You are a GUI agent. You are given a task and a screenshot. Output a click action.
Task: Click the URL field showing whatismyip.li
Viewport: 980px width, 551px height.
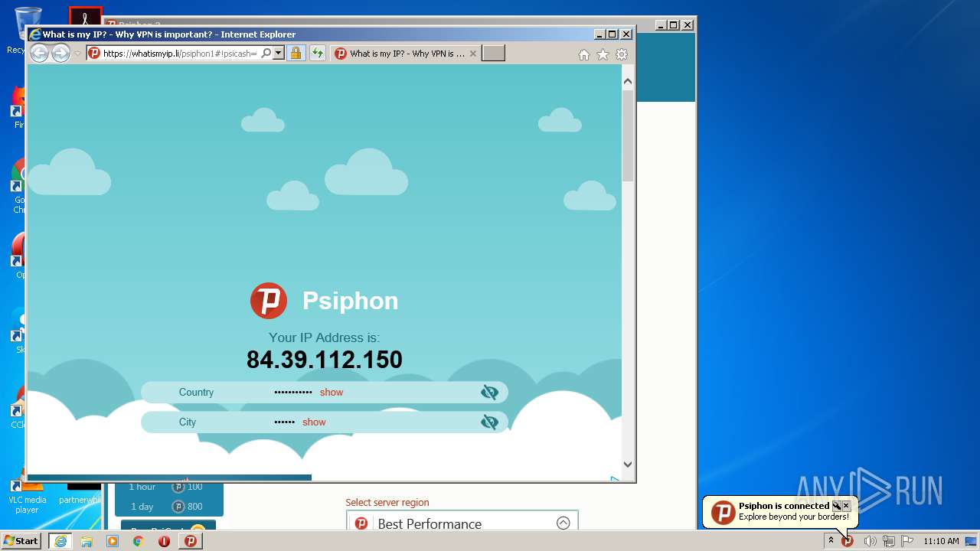[x=180, y=54]
